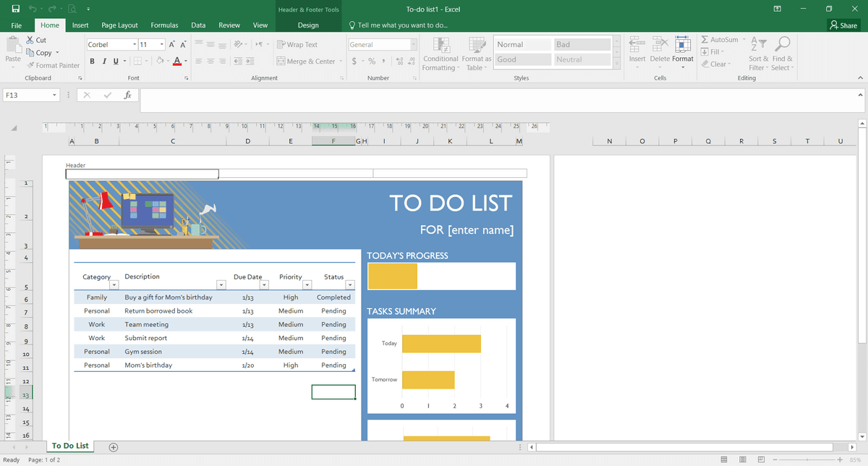Screen dimensions: 868x466
Task: Click the Borders grid icon
Action: coord(137,62)
